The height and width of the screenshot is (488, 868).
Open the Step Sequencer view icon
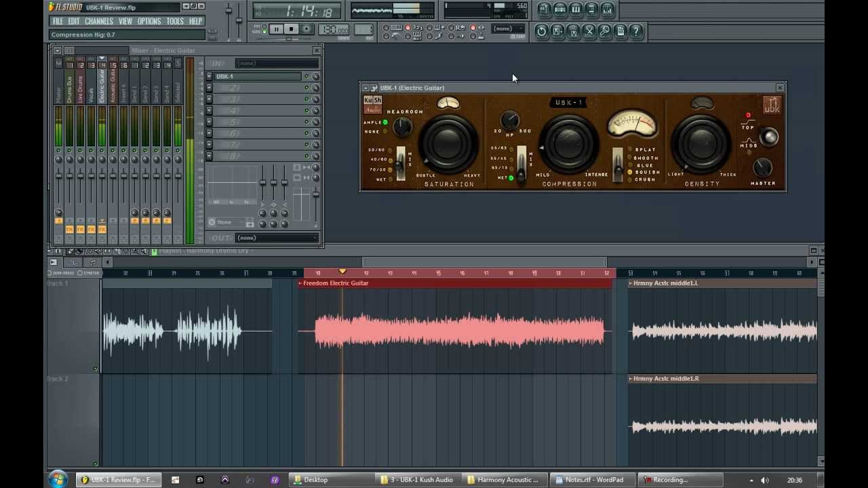559,9
